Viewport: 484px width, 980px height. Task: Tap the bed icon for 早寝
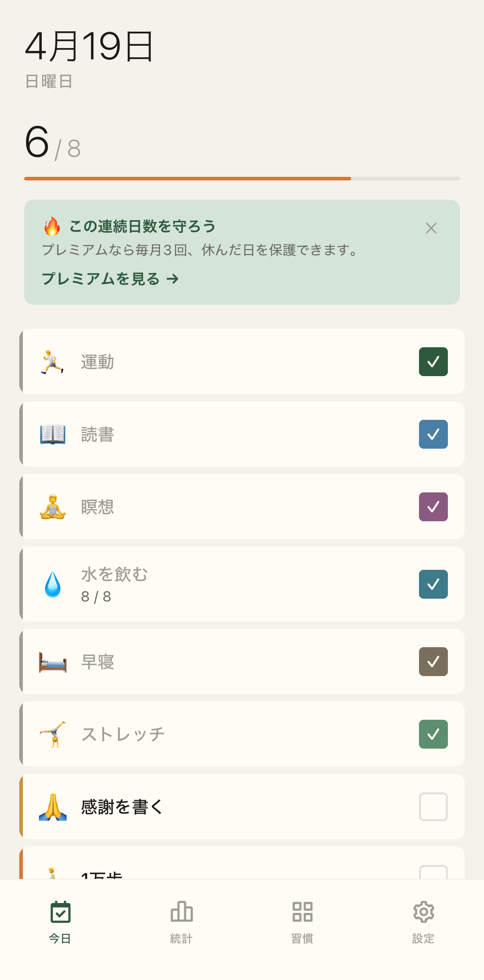pos(53,662)
